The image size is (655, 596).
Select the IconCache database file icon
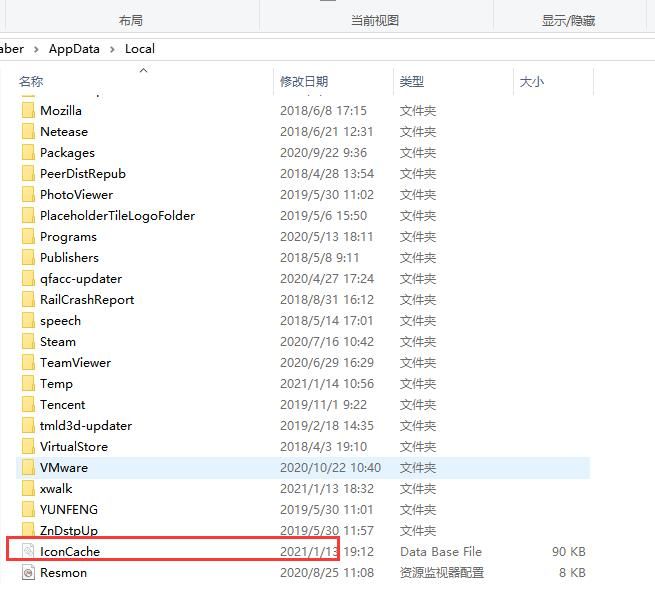28,552
